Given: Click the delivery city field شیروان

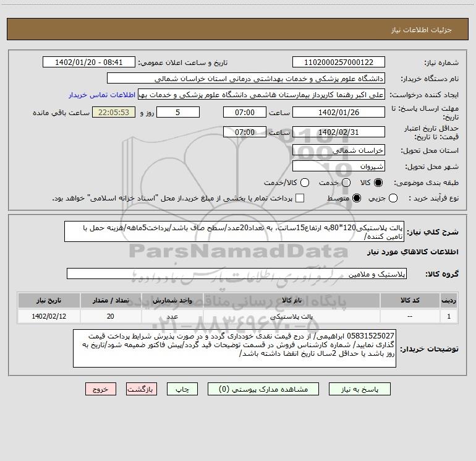Looking at the screenshot, I should point(339,166).
